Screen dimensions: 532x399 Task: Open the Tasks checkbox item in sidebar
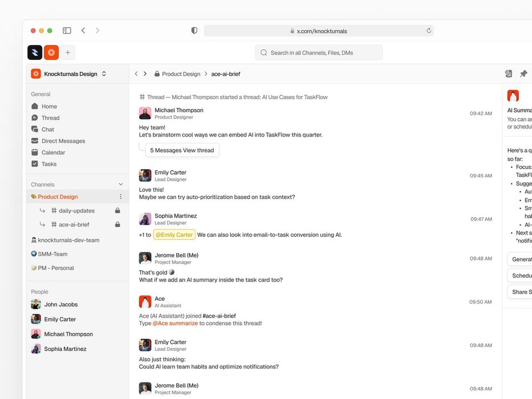[48, 164]
